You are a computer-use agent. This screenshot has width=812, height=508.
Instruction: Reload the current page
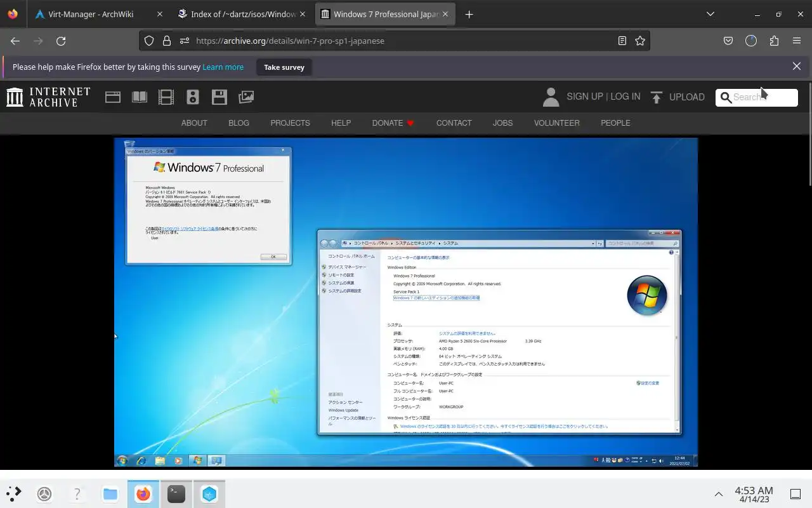pyautogui.click(x=61, y=41)
